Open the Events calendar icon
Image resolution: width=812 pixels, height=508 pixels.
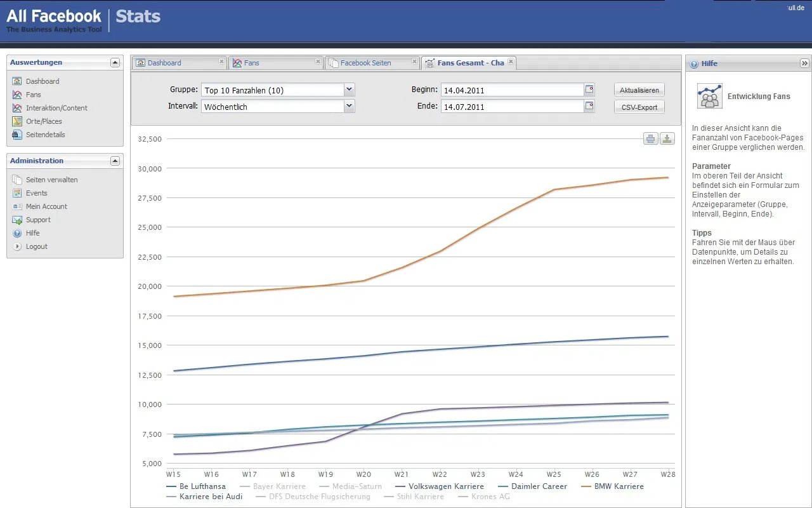point(17,193)
